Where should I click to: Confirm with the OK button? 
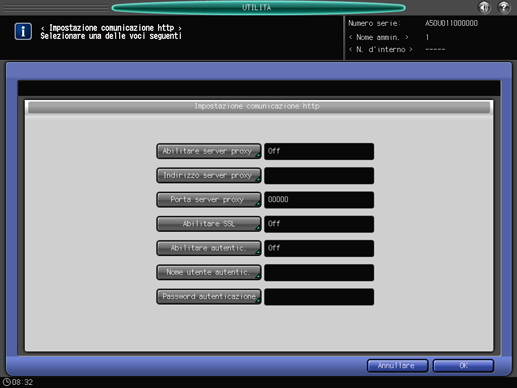[x=463, y=366]
